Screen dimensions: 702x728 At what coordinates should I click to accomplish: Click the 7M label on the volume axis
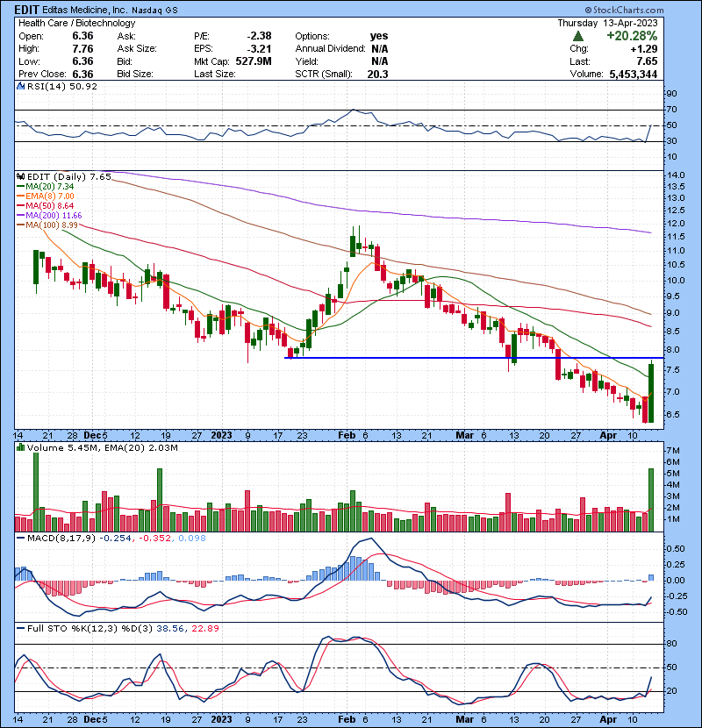click(673, 451)
